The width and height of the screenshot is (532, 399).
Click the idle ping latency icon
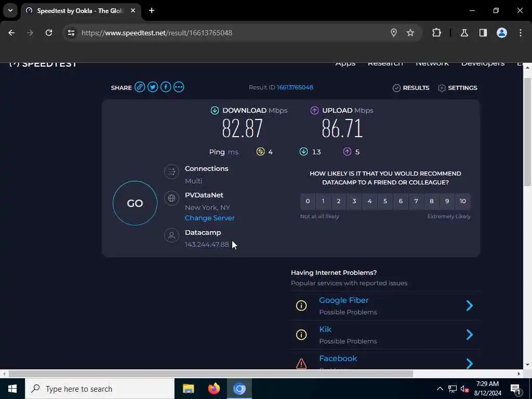click(x=260, y=151)
